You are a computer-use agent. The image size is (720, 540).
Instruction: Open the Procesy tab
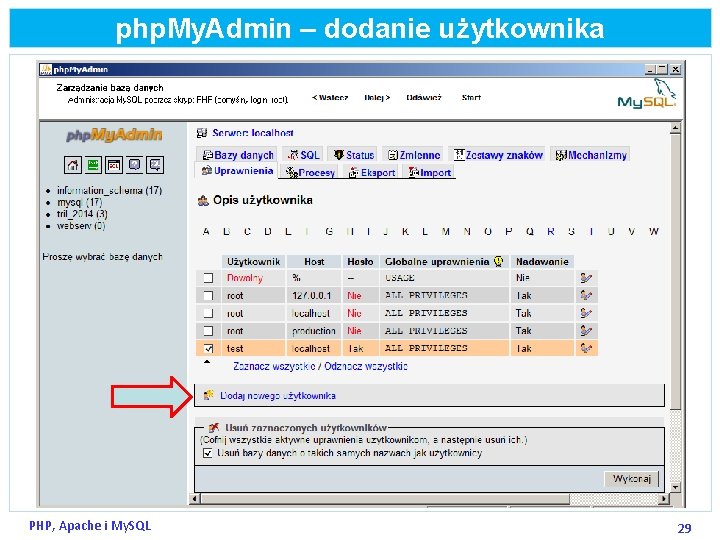pos(310,173)
